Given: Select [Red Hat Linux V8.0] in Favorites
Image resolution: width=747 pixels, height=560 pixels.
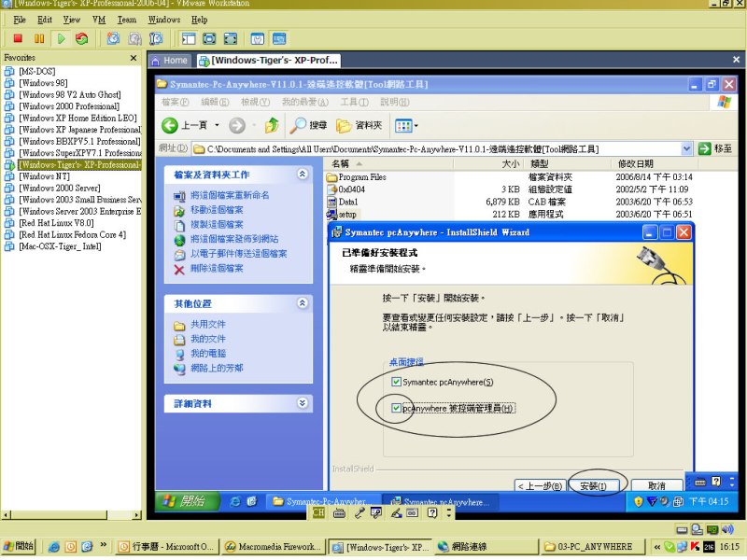Looking at the screenshot, I should (x=56, y=223).
